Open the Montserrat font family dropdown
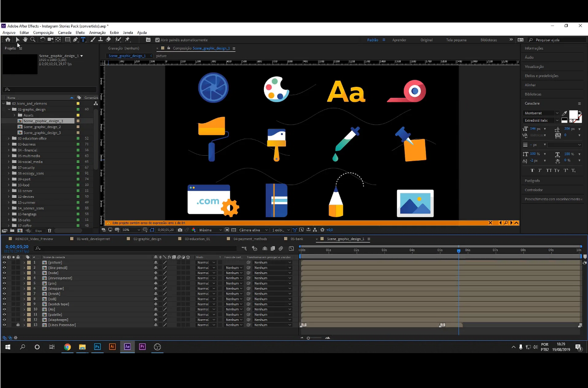 click(542, 113)
